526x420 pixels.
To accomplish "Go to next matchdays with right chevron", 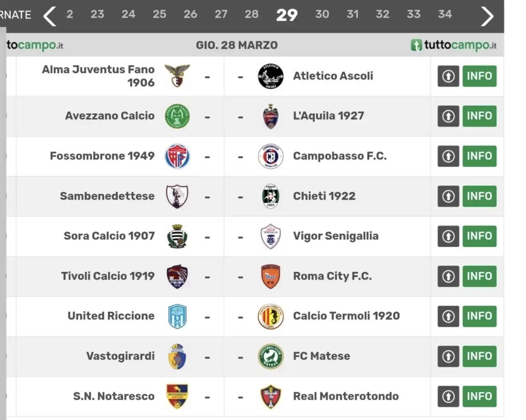I will point(487,16).
